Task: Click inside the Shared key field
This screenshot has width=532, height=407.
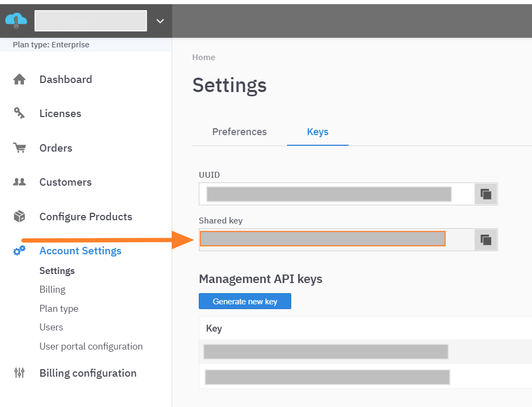Action: click(x=322, y=239)
